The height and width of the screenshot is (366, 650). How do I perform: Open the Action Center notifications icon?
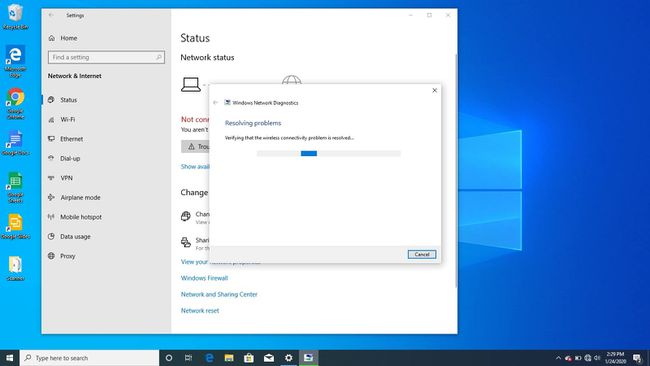(x=638, y=358)
